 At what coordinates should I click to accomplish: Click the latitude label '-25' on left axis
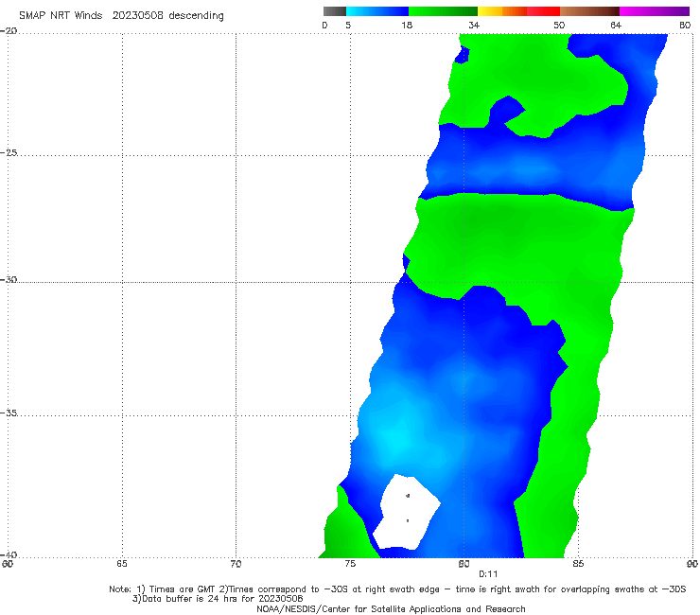(x=9, y=152)
